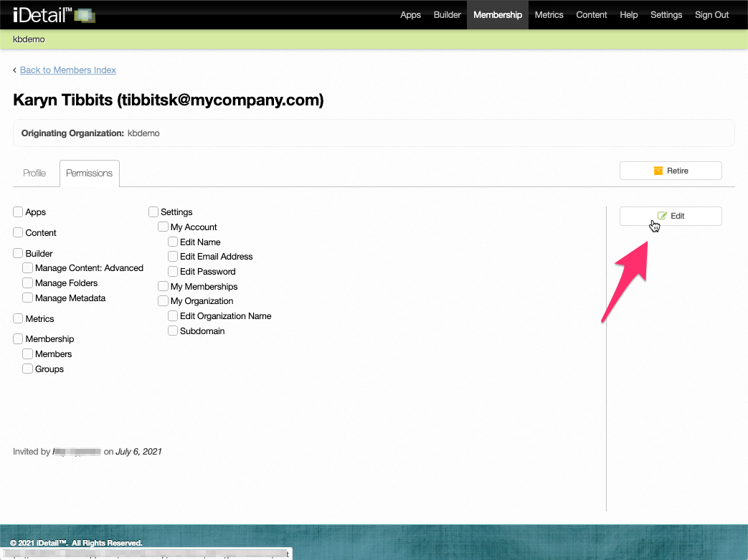748x560 pixels.
Task: Check Manage Content: Advanced
Action: (28, 268)
